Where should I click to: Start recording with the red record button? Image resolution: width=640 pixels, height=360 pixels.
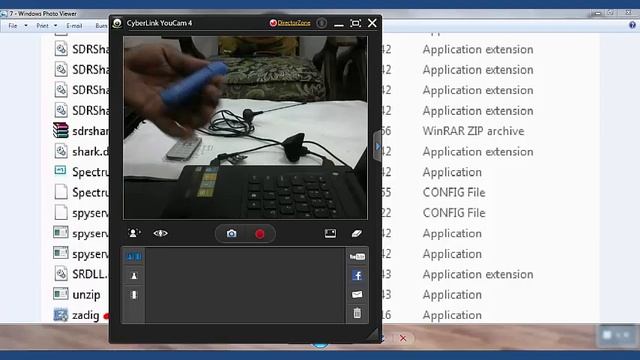click(260, 234)
